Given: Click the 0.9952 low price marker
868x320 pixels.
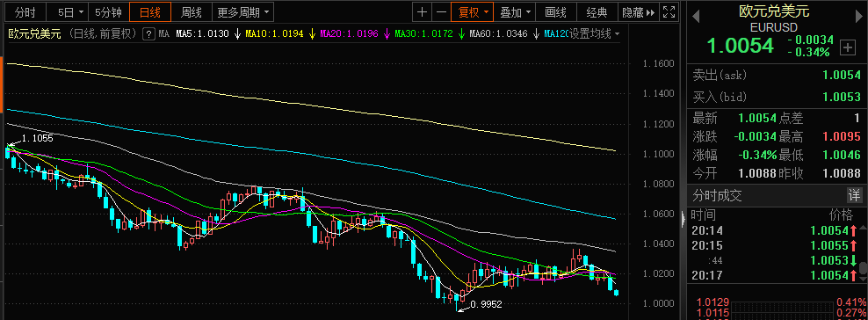Looking at the screenshot, I should click(x=486, y=304).
